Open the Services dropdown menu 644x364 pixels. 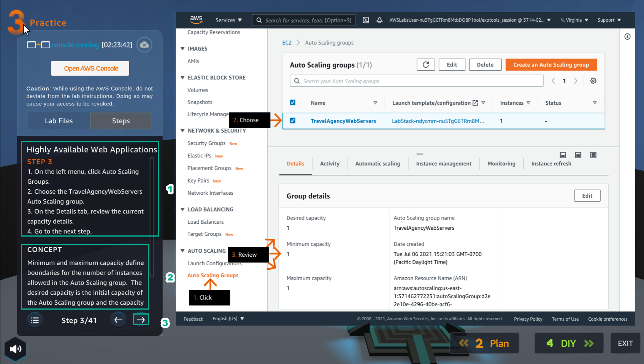click(x=228, y=20)
